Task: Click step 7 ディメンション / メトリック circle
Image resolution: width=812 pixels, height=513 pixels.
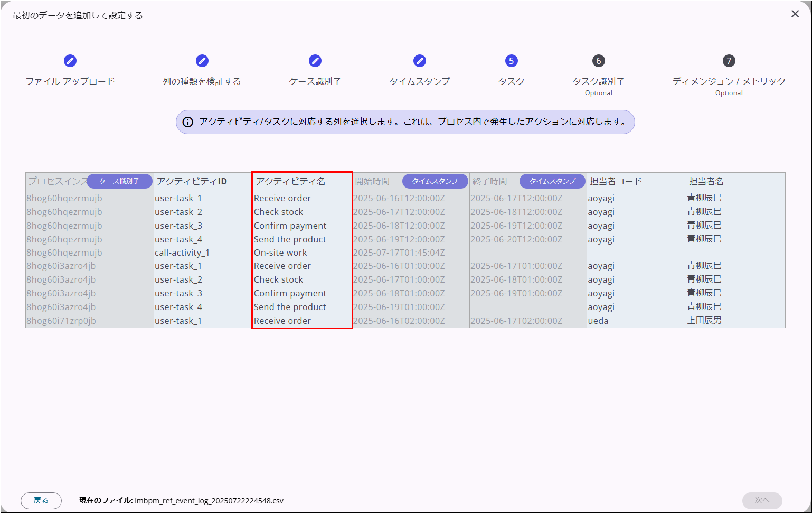Action: coord(729,61)
